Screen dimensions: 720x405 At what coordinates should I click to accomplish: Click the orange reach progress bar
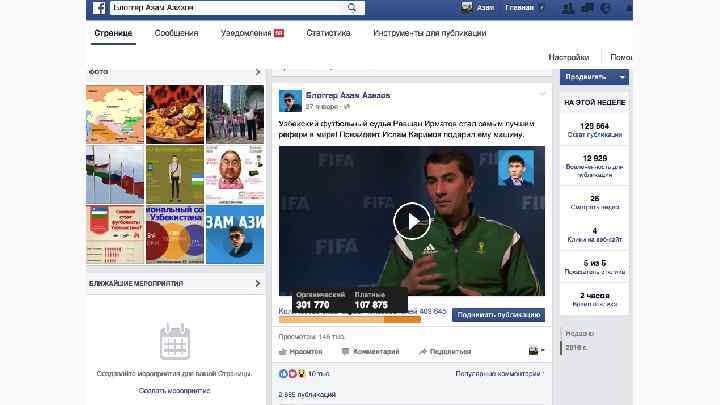pyautogui.click(x=349, y=320)
